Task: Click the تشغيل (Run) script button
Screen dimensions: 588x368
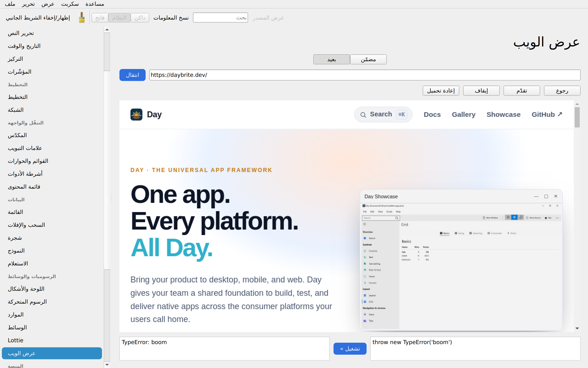Action: point(350,349)
